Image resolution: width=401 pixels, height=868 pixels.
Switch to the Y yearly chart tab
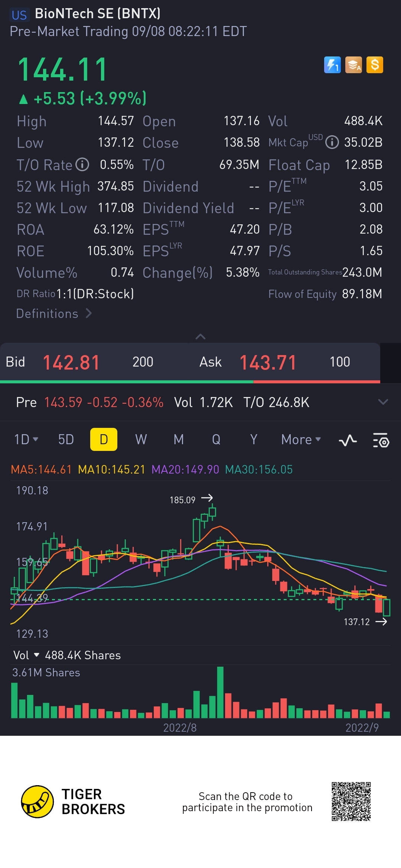[x=254, y=439]
